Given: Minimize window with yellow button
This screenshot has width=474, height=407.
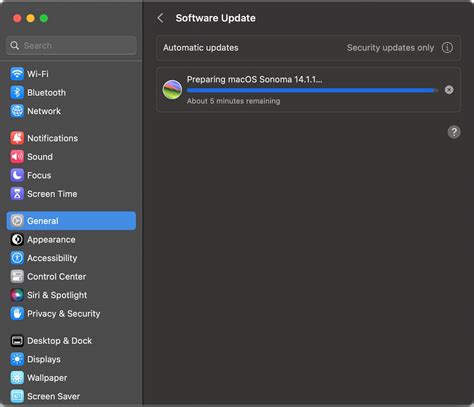Looking at the screenshot, I should 31,18.
